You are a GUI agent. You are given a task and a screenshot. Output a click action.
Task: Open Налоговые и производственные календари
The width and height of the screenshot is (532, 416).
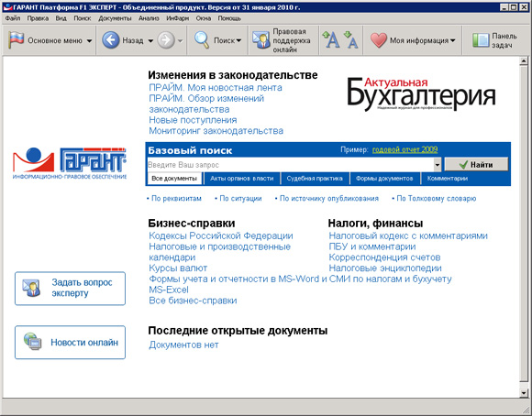point(219,252)
